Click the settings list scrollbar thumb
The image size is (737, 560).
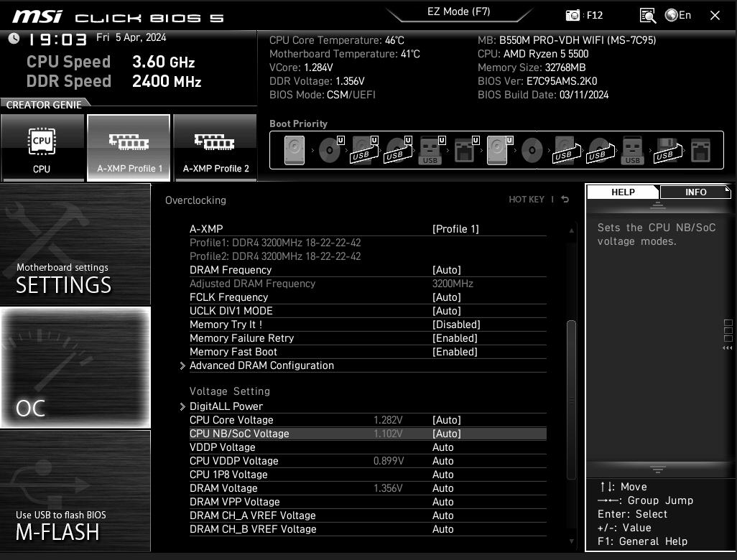point(572,399)
